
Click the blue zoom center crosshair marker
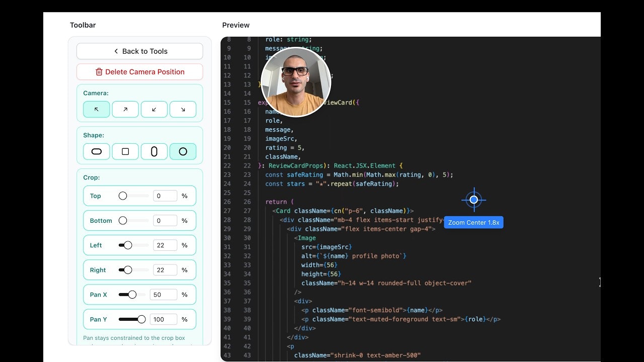pyautogui.click(x=473, y=200)
